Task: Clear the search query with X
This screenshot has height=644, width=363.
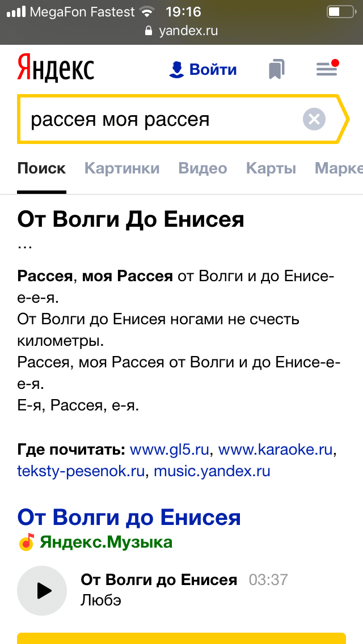Action: coord(314,119)
